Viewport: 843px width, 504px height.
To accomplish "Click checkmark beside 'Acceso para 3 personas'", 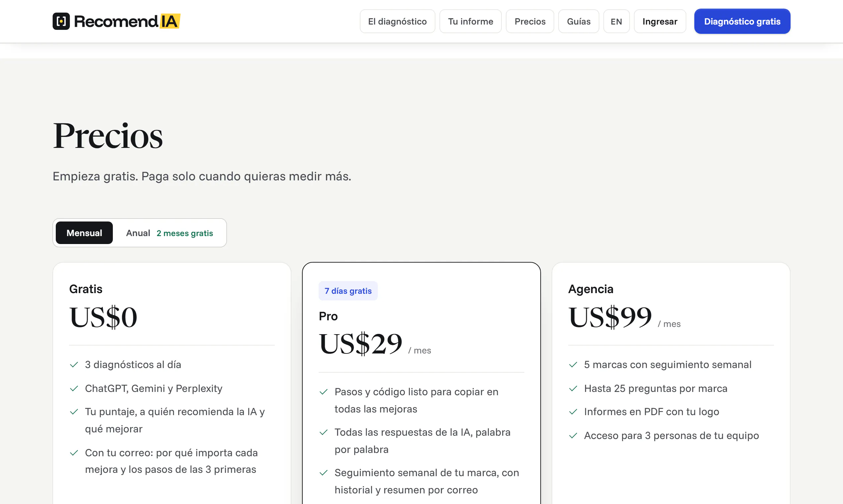I will point(573,436).
